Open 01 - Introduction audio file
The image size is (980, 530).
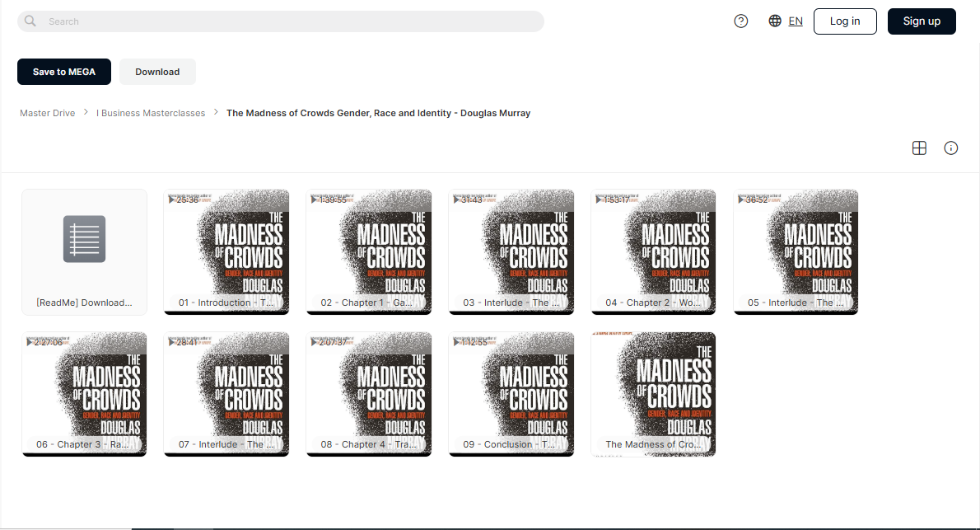[226, 252]
